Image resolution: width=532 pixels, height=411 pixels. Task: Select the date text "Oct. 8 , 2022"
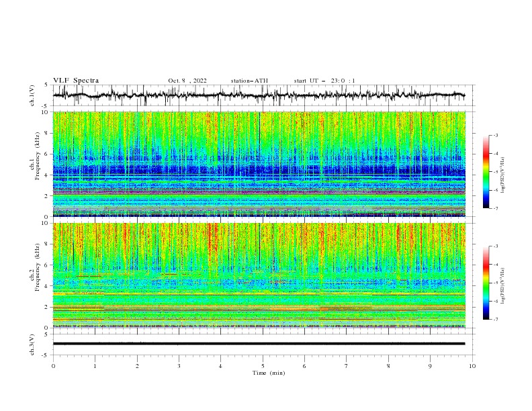187,81
